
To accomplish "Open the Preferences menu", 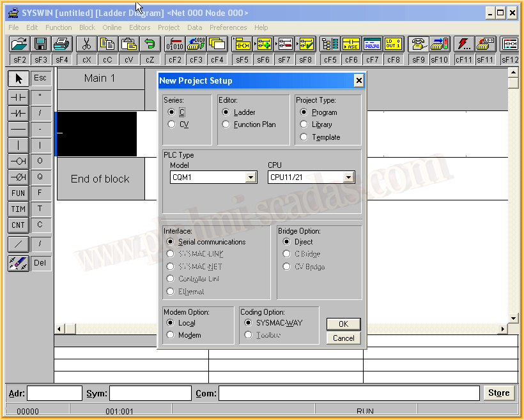I will 228,27.
